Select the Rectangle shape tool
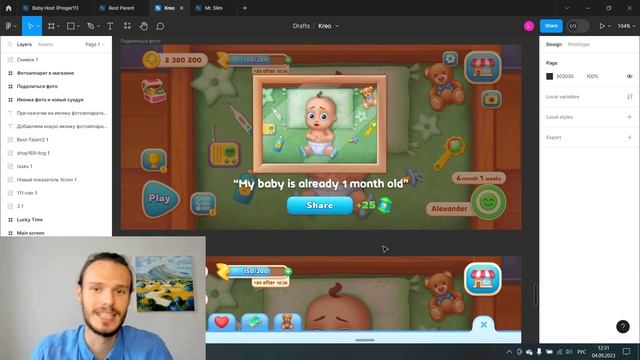The image size is (640, 360). [71, 26]
